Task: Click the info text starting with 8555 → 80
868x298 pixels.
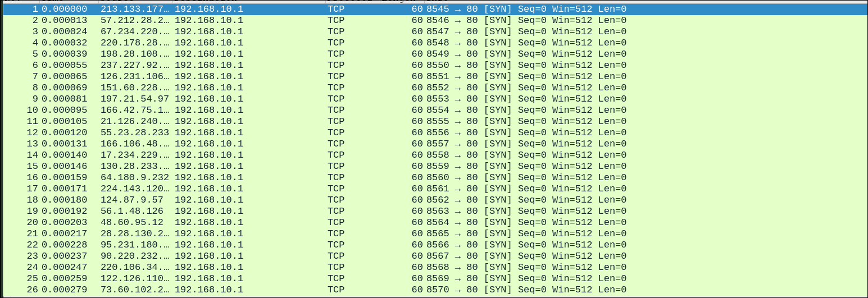Action: click(x=526, y=121)
